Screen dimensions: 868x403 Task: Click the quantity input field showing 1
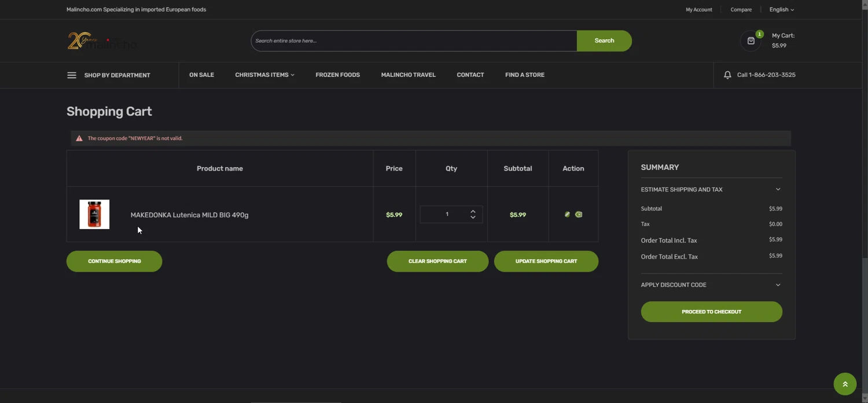(447, 215)
